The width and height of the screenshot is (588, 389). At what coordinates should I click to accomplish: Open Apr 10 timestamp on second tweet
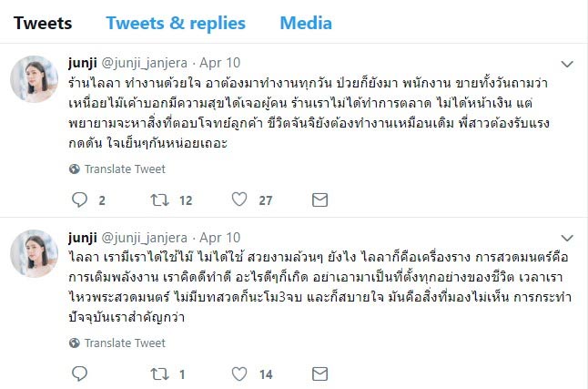tap(220, 238)
